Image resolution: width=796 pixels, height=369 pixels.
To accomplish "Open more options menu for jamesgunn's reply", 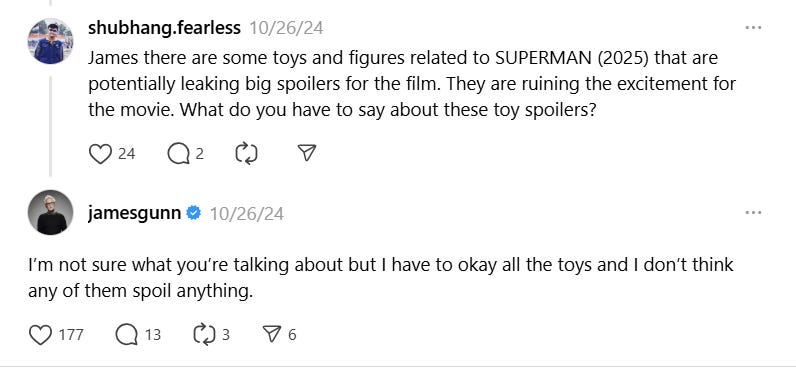I will (753, 213).
